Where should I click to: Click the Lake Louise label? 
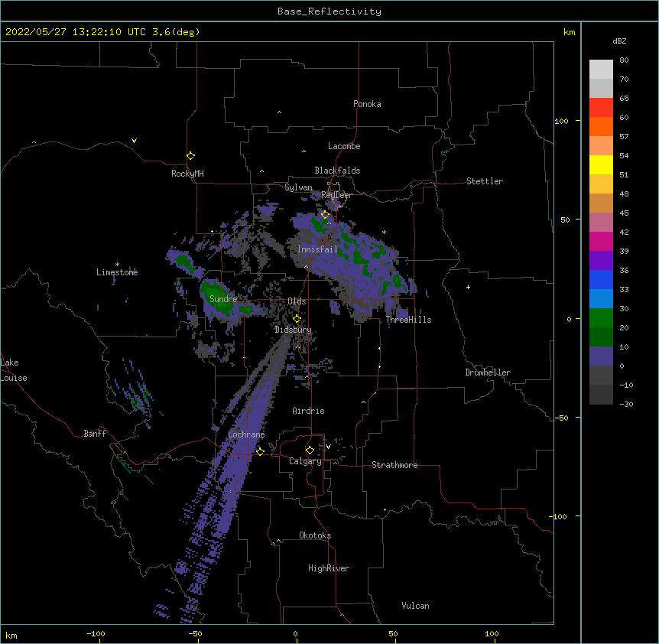14,370
